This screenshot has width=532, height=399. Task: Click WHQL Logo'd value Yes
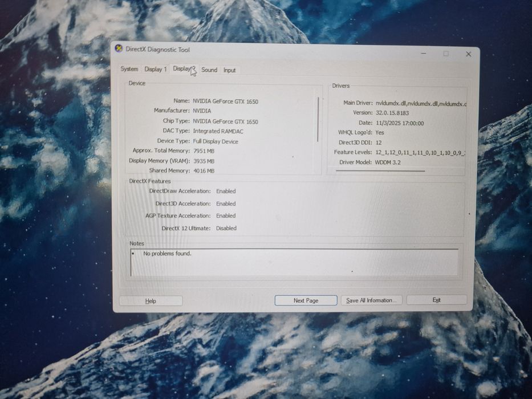[380, 133]
